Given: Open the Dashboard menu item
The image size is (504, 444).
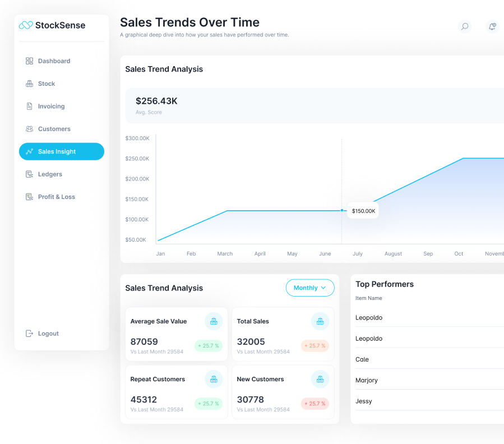Looking at the screenshot, I should click(x=62, y=61).
